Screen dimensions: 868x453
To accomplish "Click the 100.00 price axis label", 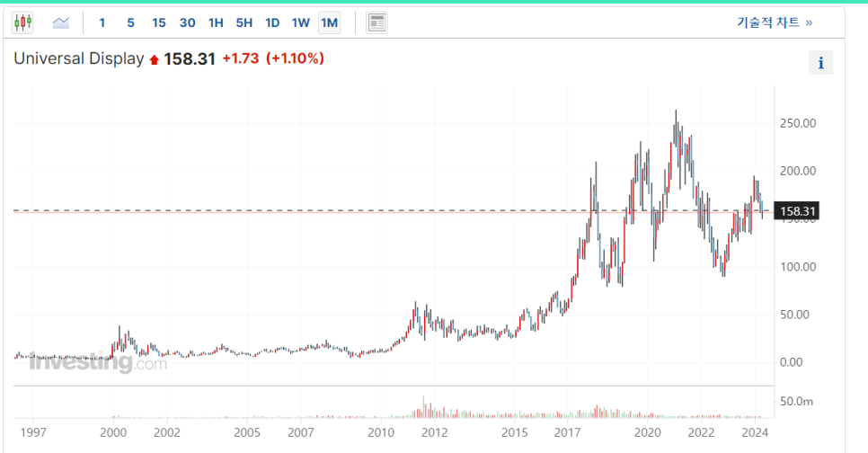I will [798, 267].
